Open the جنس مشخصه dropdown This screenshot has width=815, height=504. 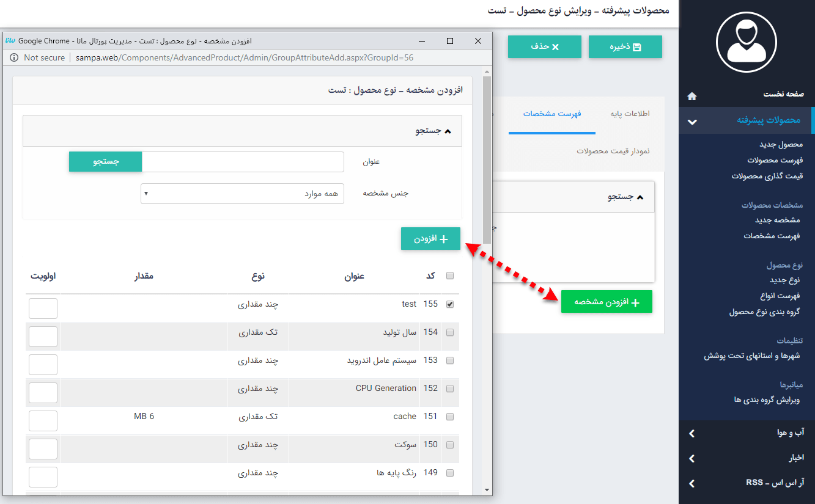242,194
